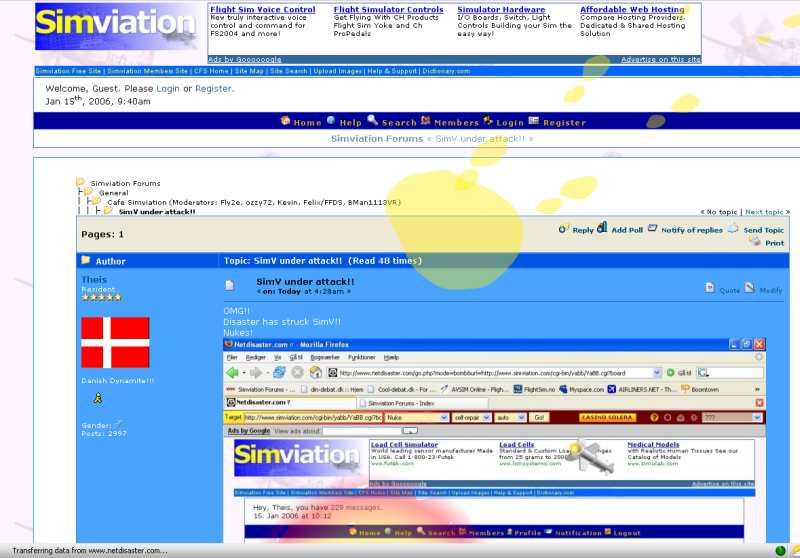Viewport: 800px width, 558px height.
Task: Click the Members icon in the navigation bar
Action: coord(426,120)
